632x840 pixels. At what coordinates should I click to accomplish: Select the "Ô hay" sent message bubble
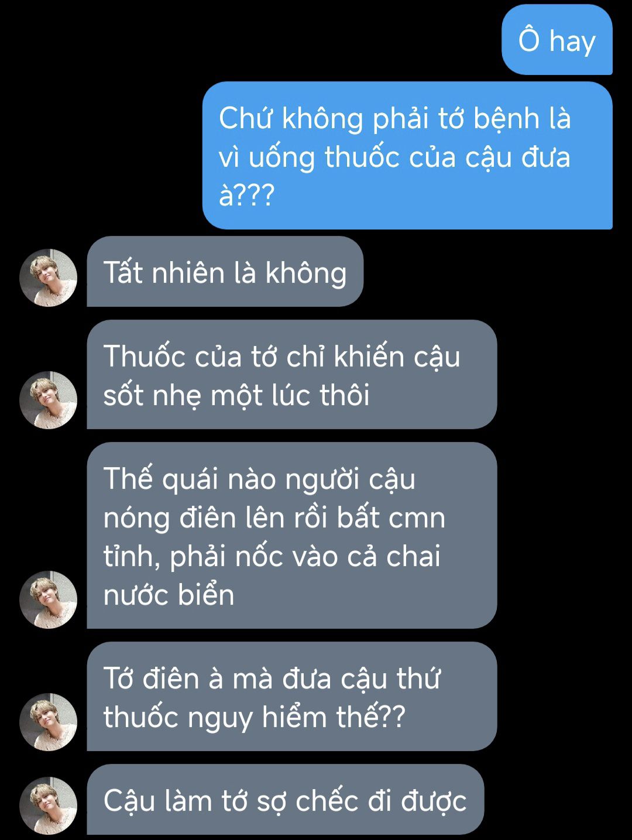tap(557, 40)
